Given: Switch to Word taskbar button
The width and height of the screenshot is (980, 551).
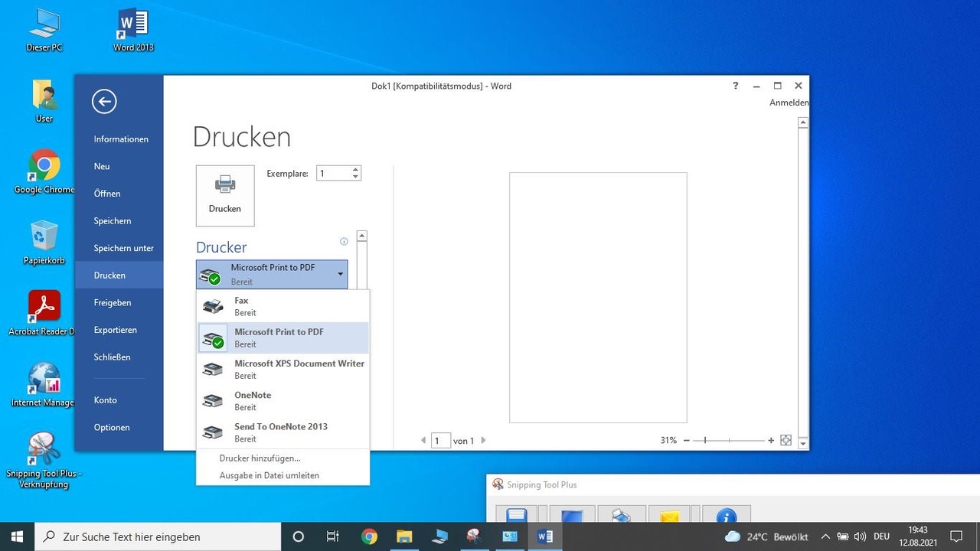Looking at the screenshot, I should (x=545, y=536).
